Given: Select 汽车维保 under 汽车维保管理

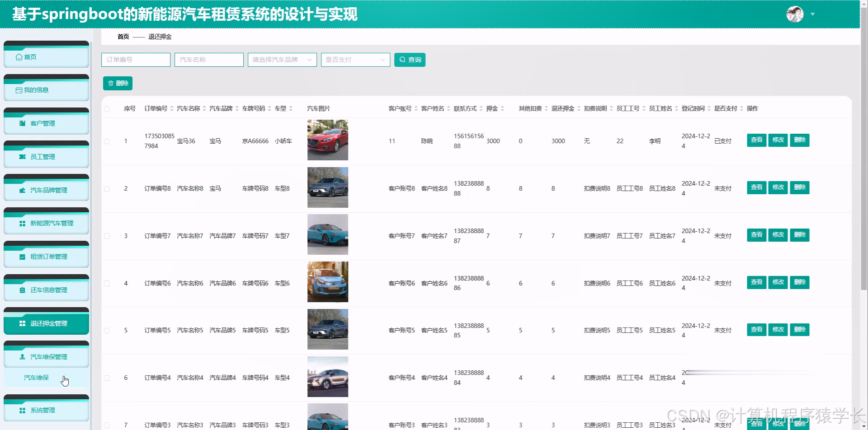Looking at the screenshot, I should click(36, 377).
